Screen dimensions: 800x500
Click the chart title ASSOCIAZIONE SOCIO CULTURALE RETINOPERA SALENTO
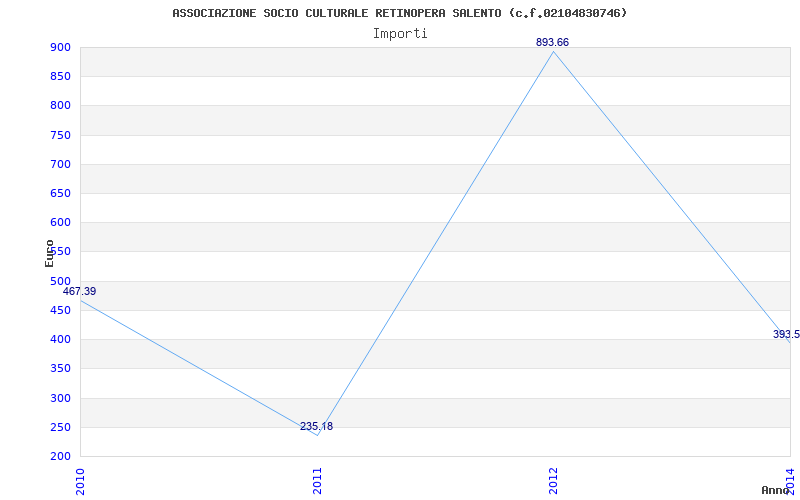point(399,13)
